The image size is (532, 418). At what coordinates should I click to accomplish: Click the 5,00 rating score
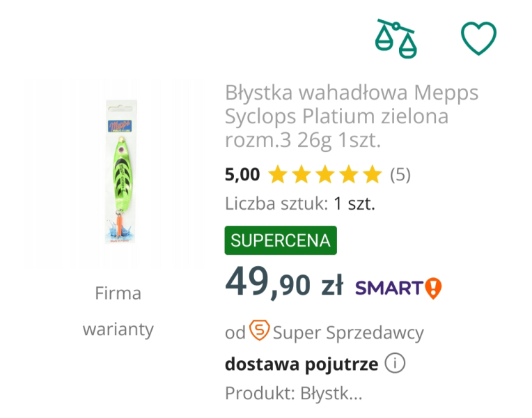[242, 174]
